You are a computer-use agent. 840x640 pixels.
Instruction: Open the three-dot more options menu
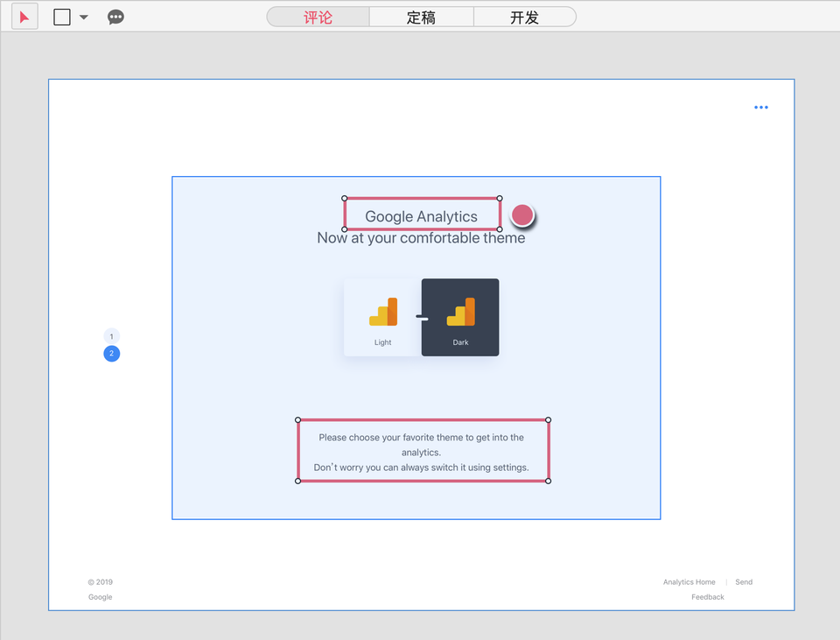pos(761,108)
